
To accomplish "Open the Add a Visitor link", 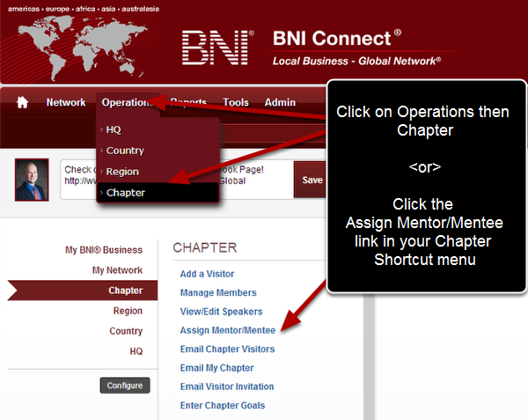I will pos(207,274).
